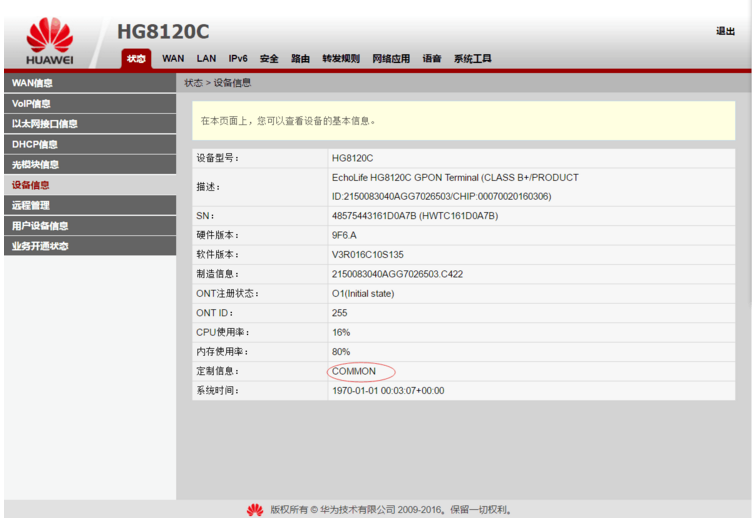Click the memory usage value 80%
The image size is (752, 522).
pos(341,352)
